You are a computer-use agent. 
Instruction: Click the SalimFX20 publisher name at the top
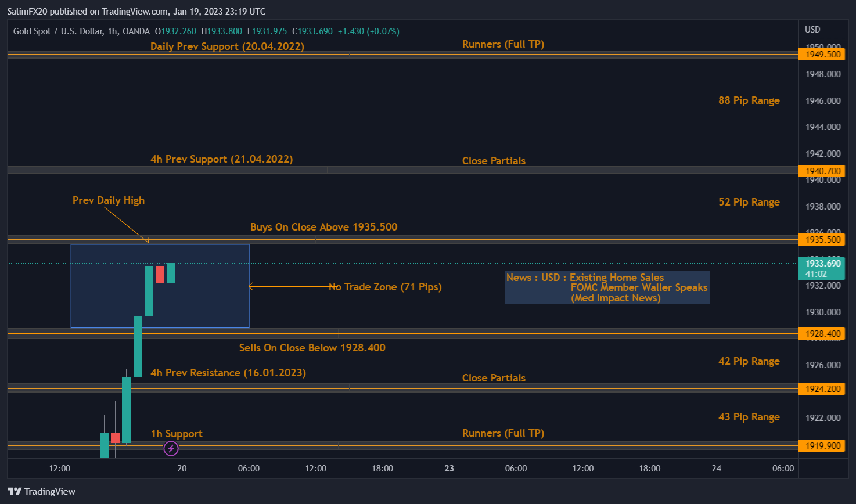[x=28, y=11]
